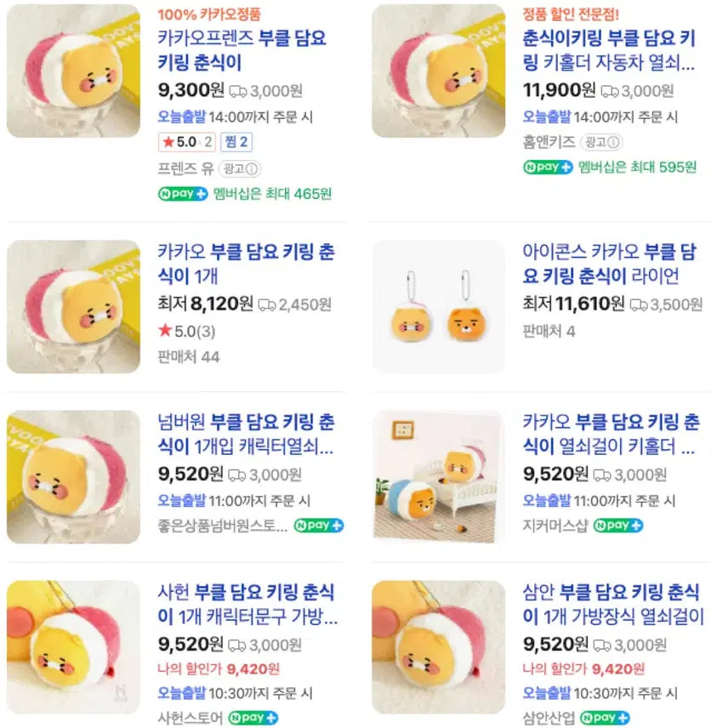
Task: Click the N Pay+ icon beside 지커머스샵
Action: [x=618, y=526]
